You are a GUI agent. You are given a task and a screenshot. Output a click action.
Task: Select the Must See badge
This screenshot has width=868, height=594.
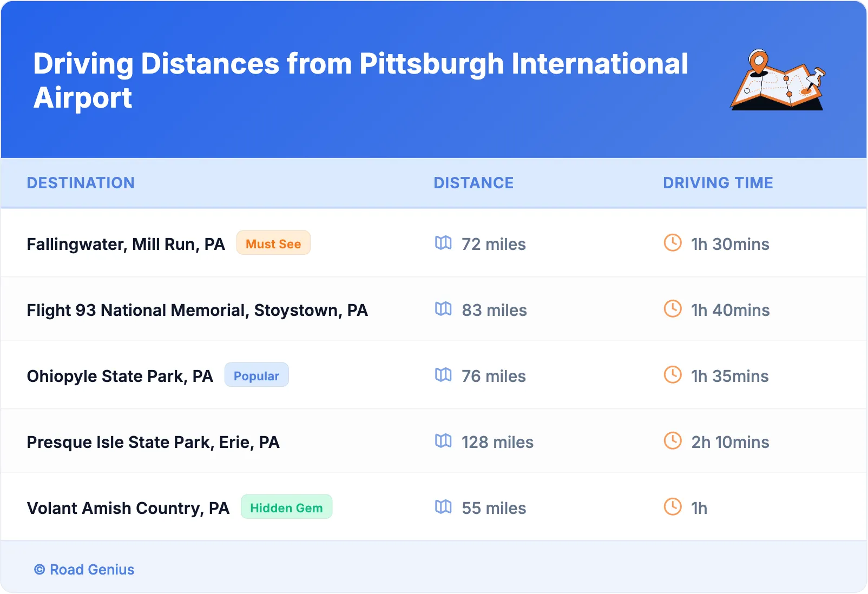pyautogui.click(x=273, y=243)
